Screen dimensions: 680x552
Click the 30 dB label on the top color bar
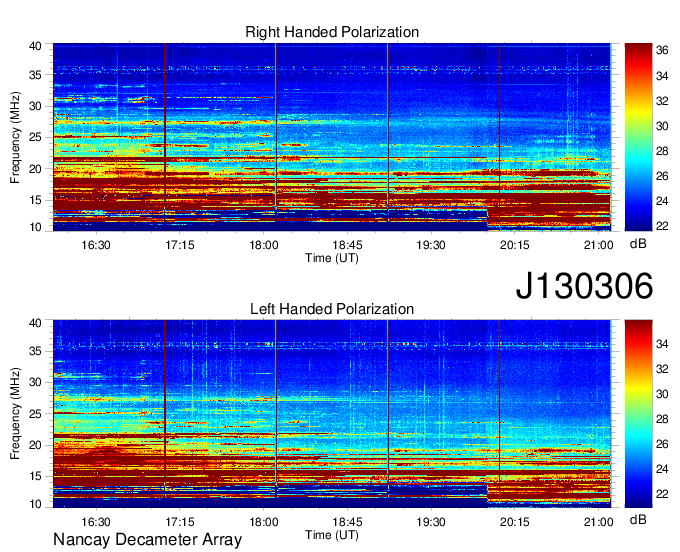tap(662, 126)
